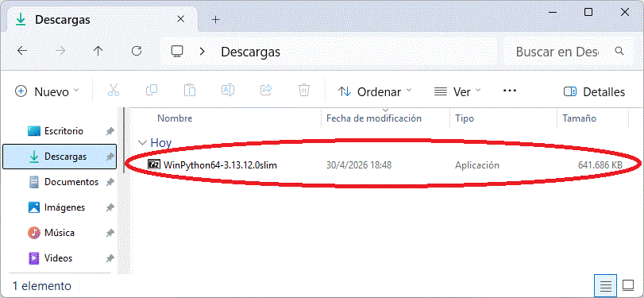
Task: Click the Cut scissors icon
Action: pos(114,91)
